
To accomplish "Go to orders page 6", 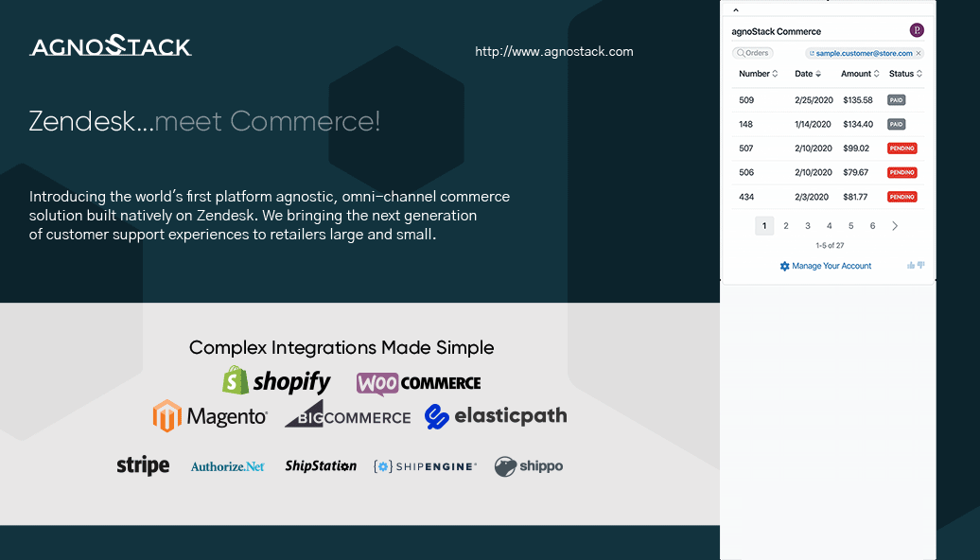I will pyautogui.click(x=872, y=226).
